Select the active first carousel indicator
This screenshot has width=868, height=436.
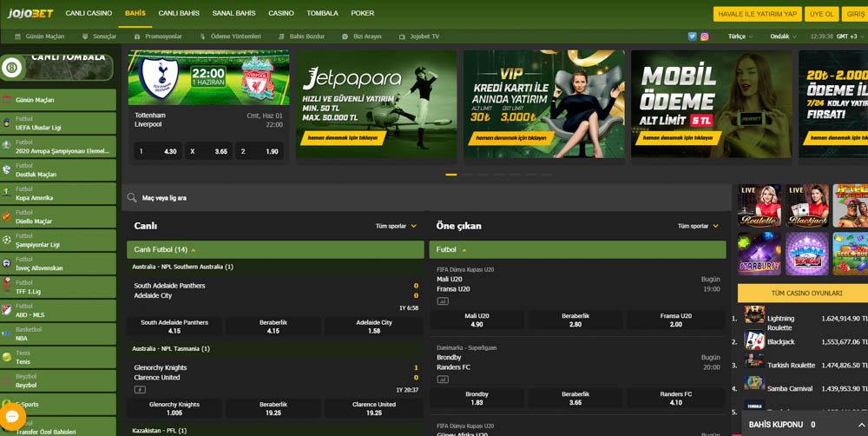tap(451, 175)
